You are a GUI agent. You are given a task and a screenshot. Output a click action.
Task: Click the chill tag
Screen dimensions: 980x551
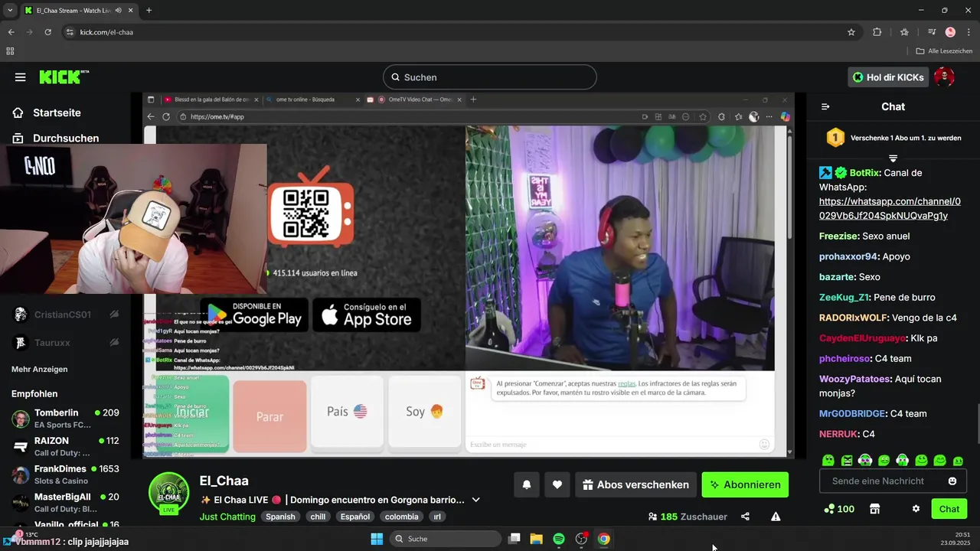(x=318, y=517)
